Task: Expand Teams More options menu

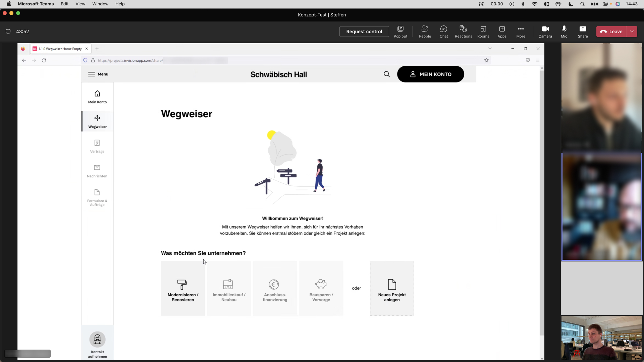Action: [x=521, y=32]
